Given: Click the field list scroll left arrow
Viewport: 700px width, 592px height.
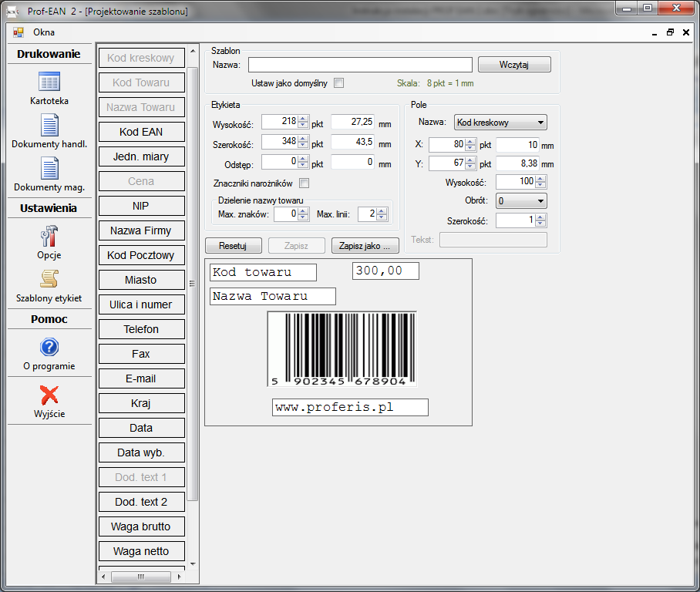Looking at the screenshot, I should (x=103, y=577).
